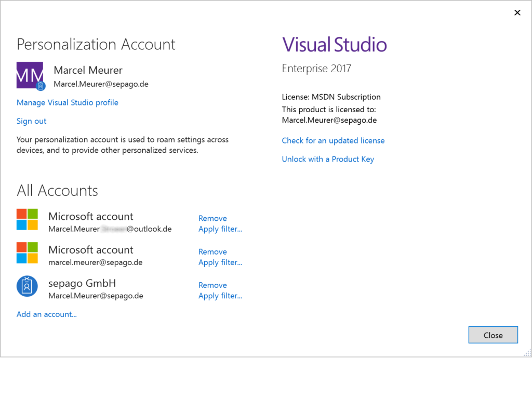Click the Marcel.Meurer@sepago.de email under profile name
Screen dimensions: 532x397
(x=101, y=84)
